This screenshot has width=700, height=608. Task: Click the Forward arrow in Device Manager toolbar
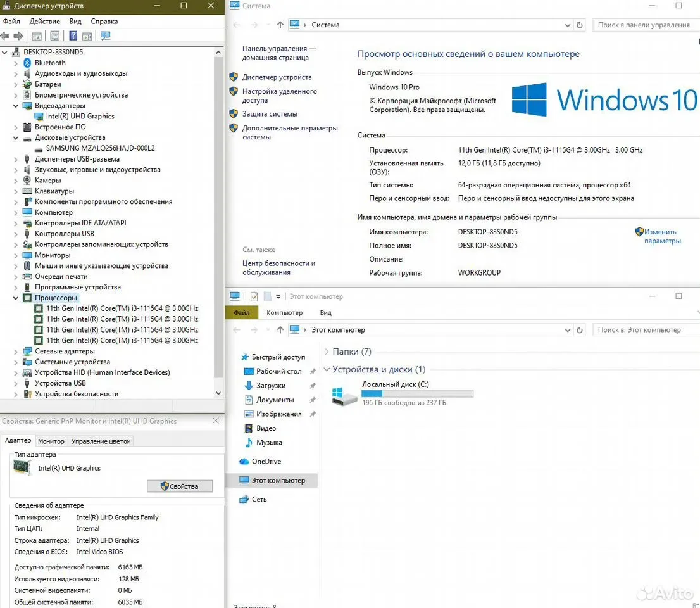click(18, 35)
